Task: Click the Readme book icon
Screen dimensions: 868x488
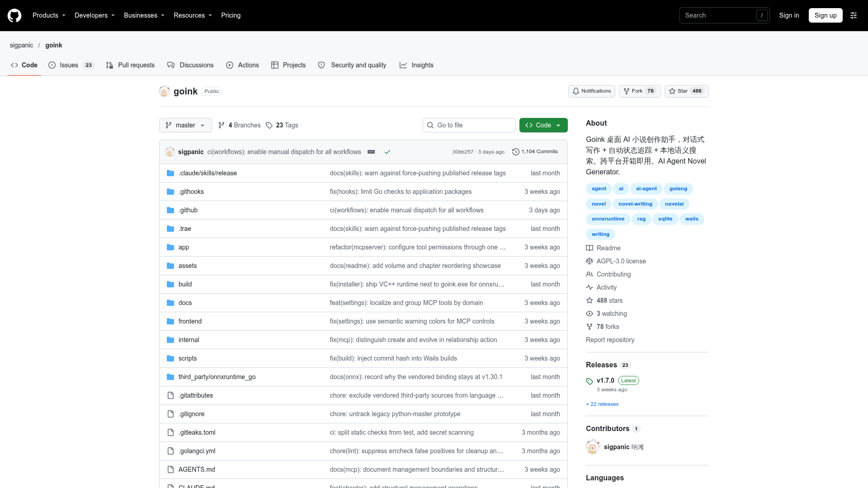Action: click(590, 248)
